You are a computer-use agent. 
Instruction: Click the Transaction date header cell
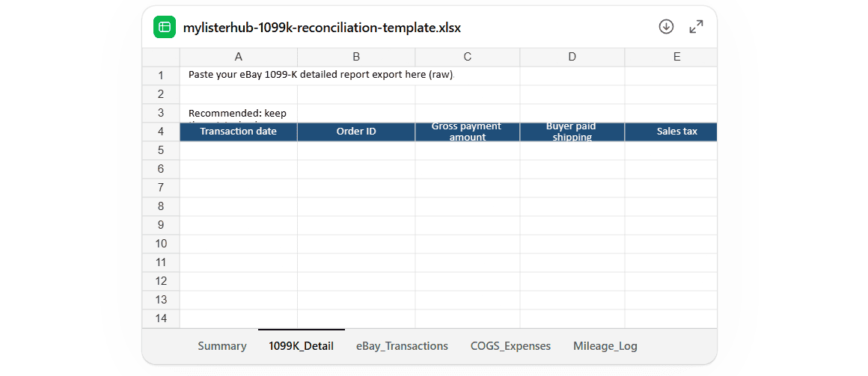click(239, 132)
